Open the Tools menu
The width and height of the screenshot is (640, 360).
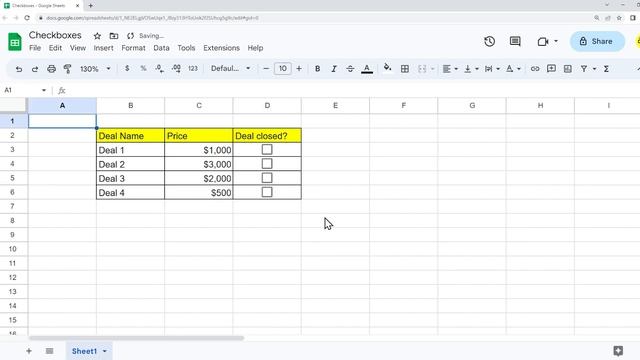186,48
